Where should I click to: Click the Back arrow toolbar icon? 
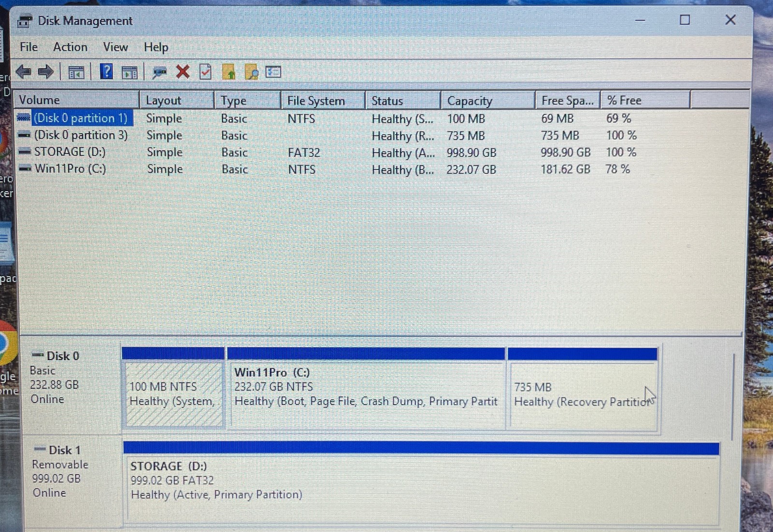(x=23, y=72)
